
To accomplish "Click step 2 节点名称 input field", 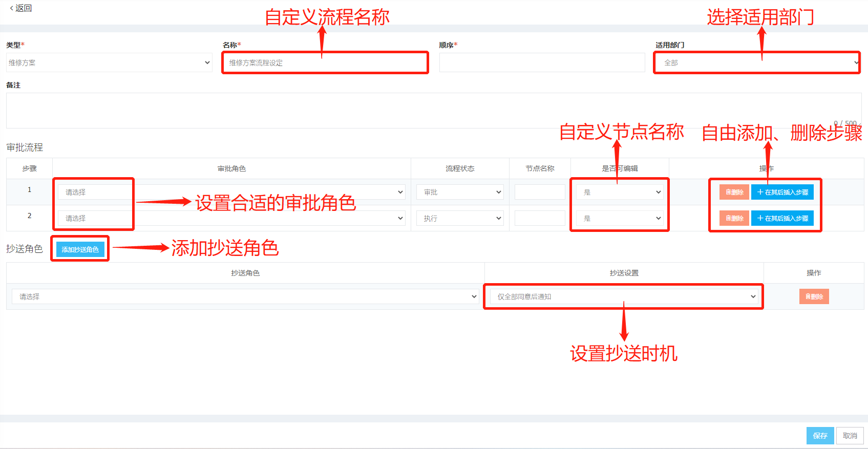I will 540,218.
